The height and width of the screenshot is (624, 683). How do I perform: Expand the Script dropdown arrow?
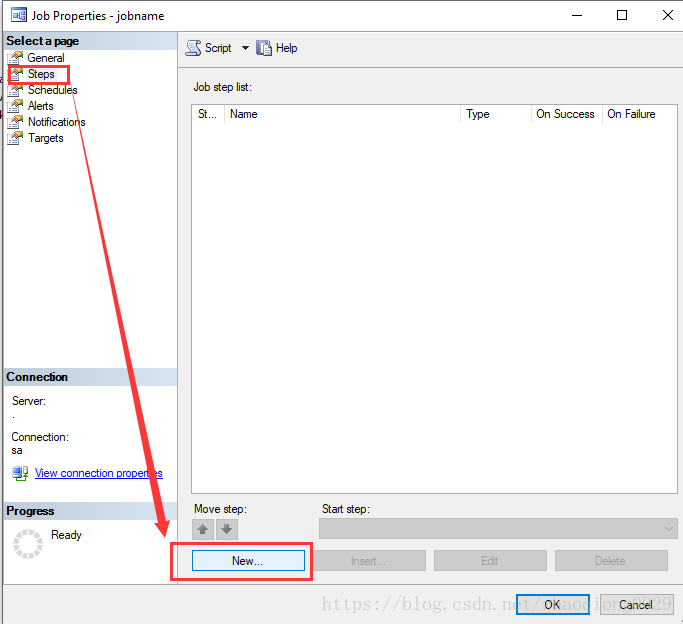click(x=245, y=48)
